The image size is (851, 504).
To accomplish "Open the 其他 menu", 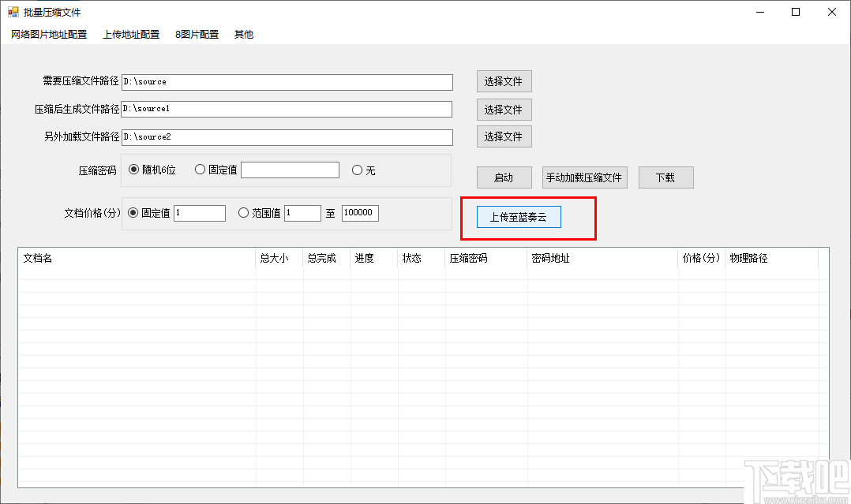I will [x=243, y=34].
